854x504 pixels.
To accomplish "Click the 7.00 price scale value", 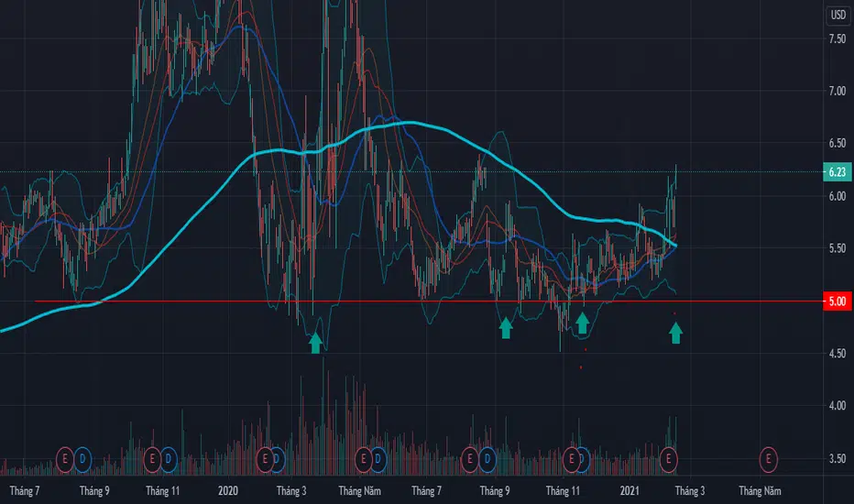I will tap(838, 91).
